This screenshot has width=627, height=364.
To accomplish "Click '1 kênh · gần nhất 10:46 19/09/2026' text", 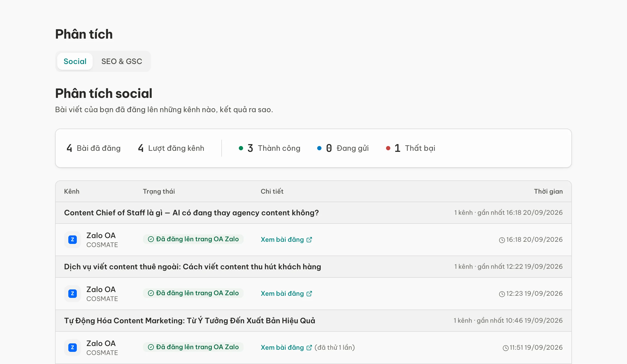I will pos(508,321).
